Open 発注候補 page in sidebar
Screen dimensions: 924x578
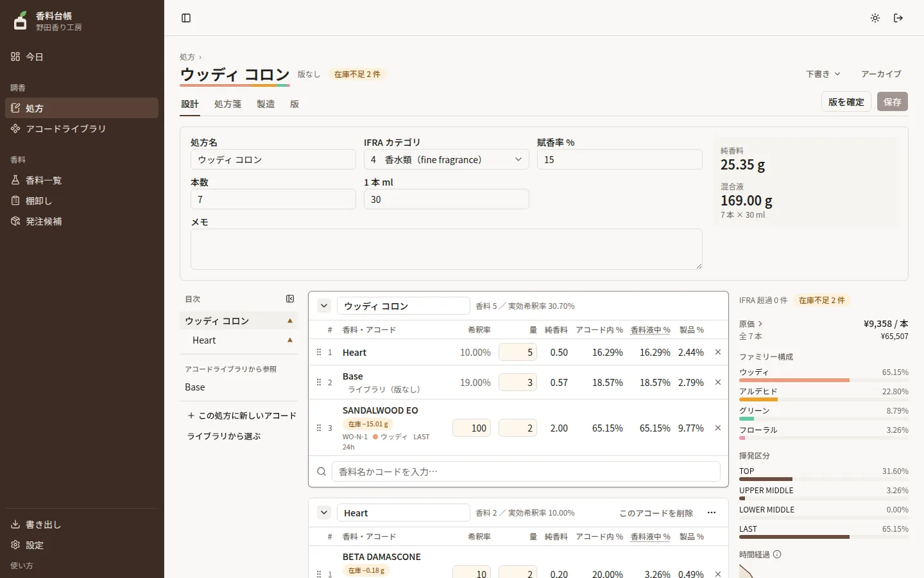[81, 221]
